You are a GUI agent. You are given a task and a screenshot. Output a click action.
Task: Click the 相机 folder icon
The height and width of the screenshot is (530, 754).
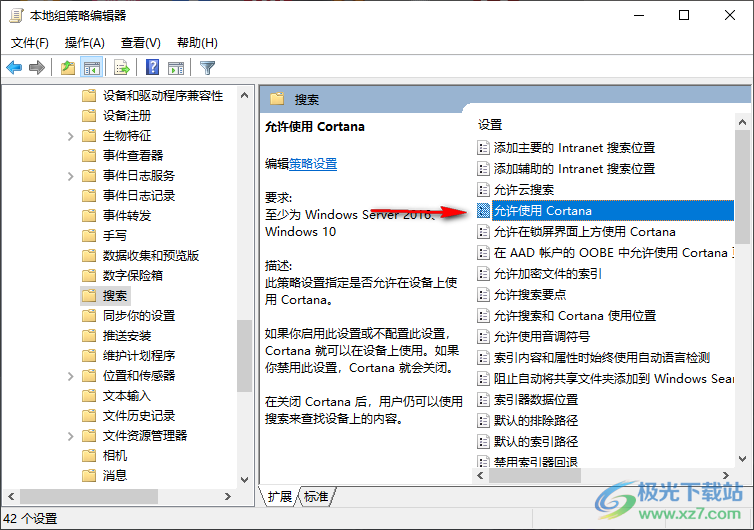(89, 455)
